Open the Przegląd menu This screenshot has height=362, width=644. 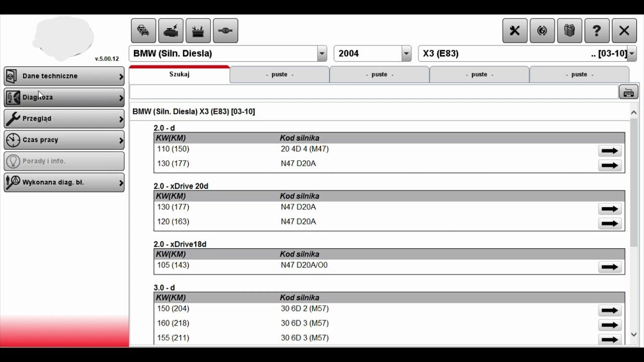pyautogui.click(x=64, y=119)
